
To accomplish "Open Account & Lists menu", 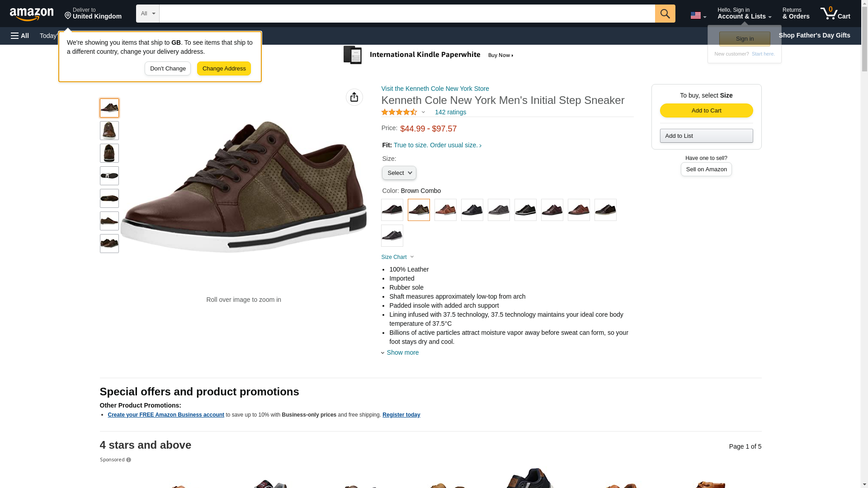I will [x=744, y=14].
